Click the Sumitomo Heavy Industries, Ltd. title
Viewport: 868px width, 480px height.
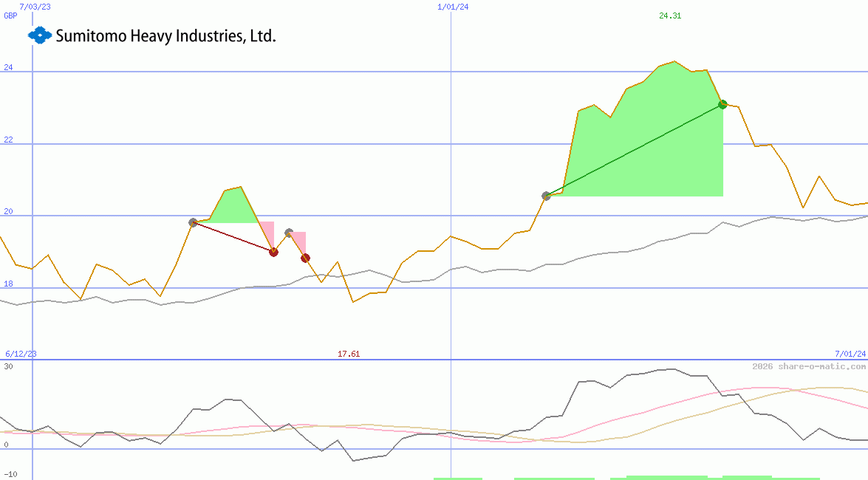point(165,36)
